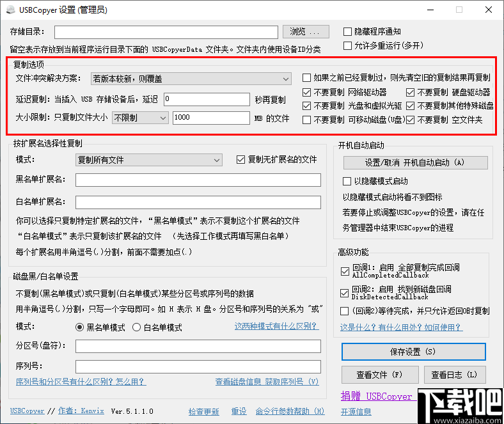Open 开源信息 link

click(x=356, y=412)
